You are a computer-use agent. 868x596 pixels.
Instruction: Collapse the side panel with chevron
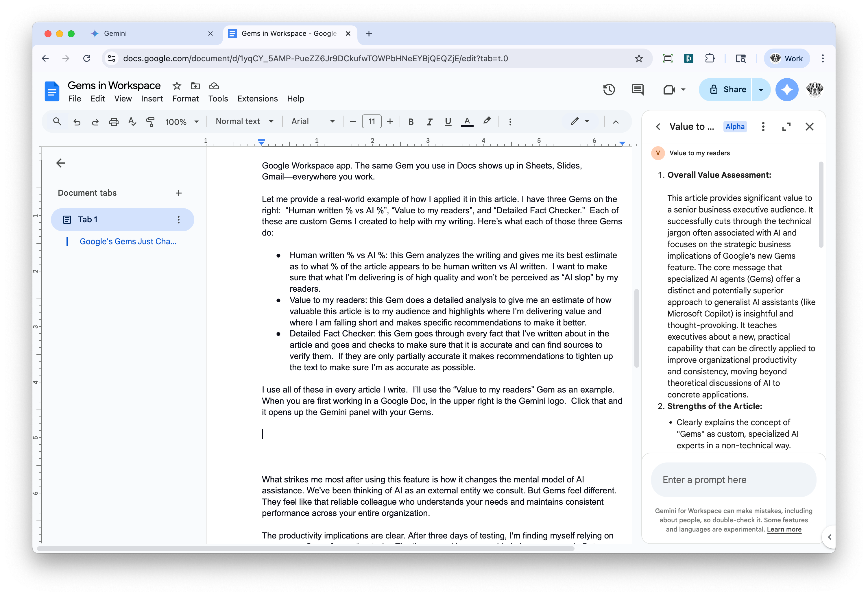[x=829, y=537]
